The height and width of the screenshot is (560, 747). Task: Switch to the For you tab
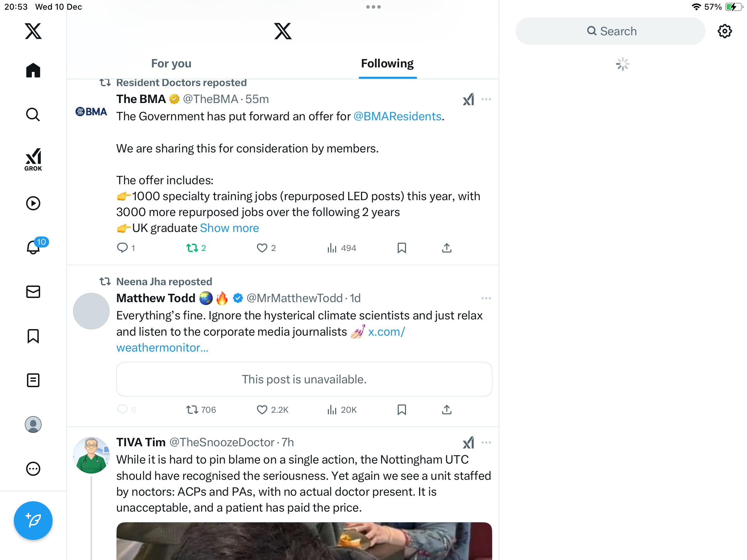click(x=171, y=64)
